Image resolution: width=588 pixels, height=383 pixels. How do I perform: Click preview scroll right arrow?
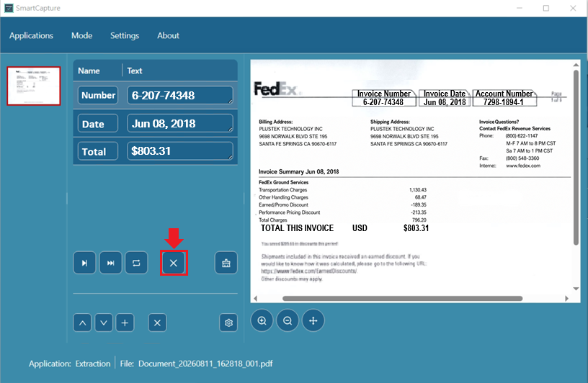pyautogui.click(x=566, y=299)
